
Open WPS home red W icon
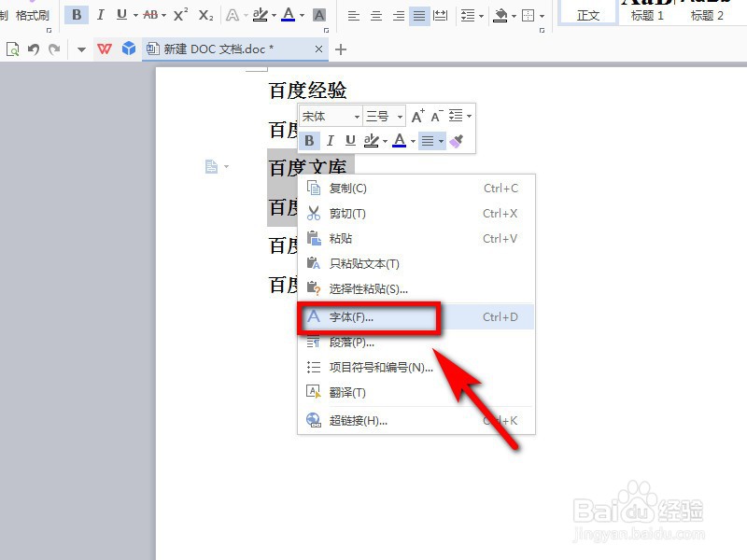pos(105,49)
